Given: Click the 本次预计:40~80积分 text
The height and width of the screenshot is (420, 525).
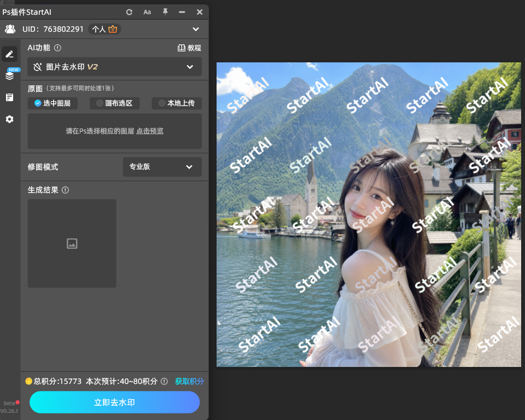Looking at the screenshot, I should tap(121, 381).
